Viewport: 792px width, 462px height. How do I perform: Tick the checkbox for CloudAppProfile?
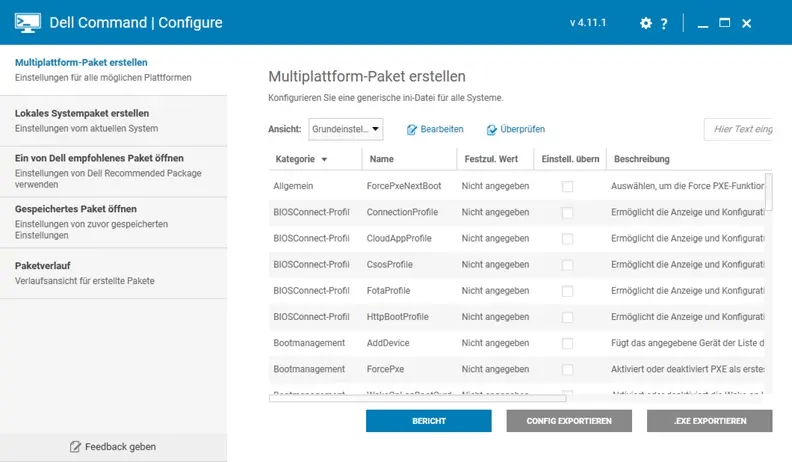567,239
